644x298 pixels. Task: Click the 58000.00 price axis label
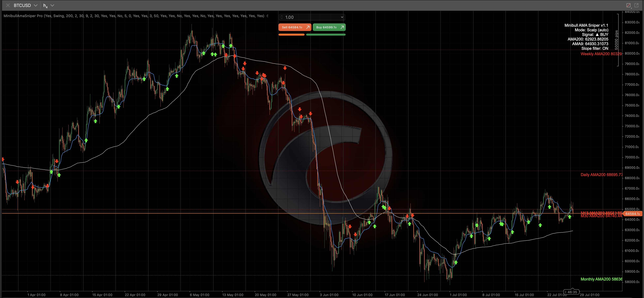click(632, 282)
